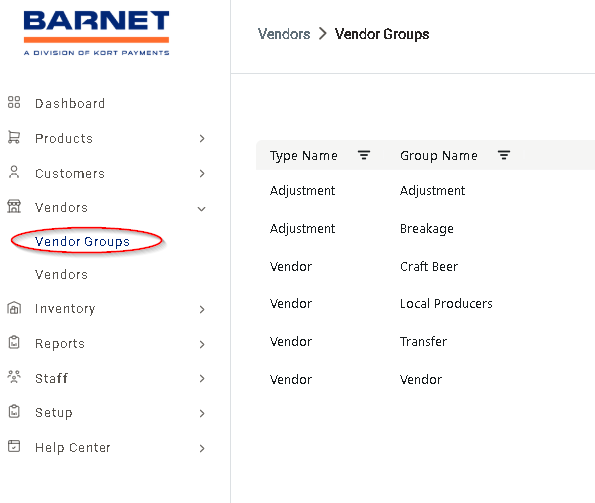This screenshot has width=595, height=503.
Task: Expand the Products menu chevron
Action: click(202, 139)
